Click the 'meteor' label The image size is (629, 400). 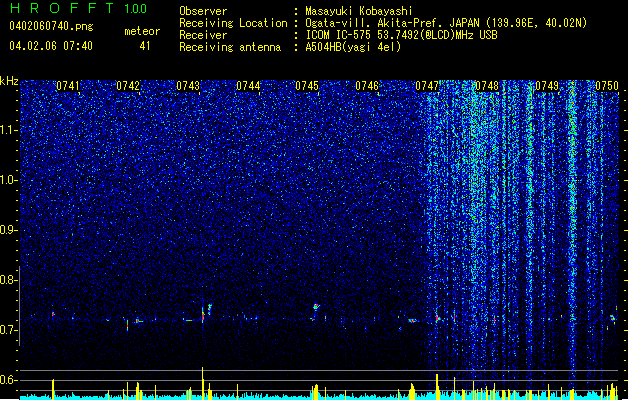tap(142, 31)
